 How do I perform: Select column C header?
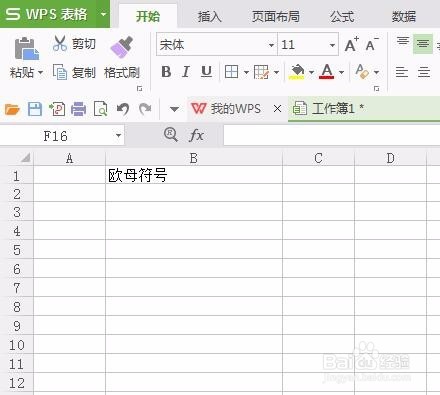click(x=318, y=158)
